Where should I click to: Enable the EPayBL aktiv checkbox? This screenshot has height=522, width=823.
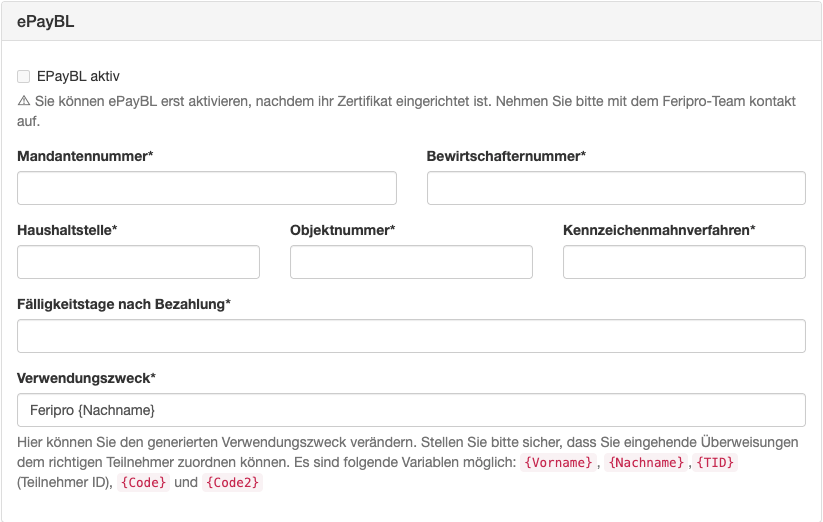pyautogui.click(x=24, y=77)
